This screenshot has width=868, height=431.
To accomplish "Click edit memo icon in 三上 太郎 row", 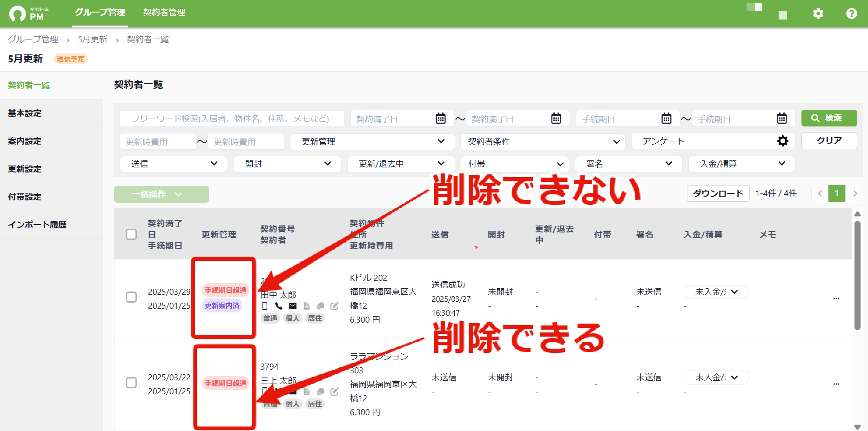I will tap(334, 391).
